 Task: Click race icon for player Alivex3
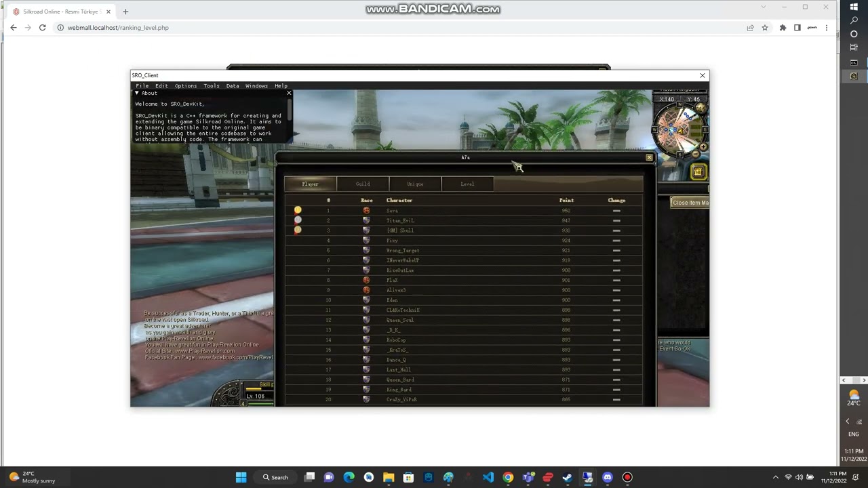click(366, 290)
